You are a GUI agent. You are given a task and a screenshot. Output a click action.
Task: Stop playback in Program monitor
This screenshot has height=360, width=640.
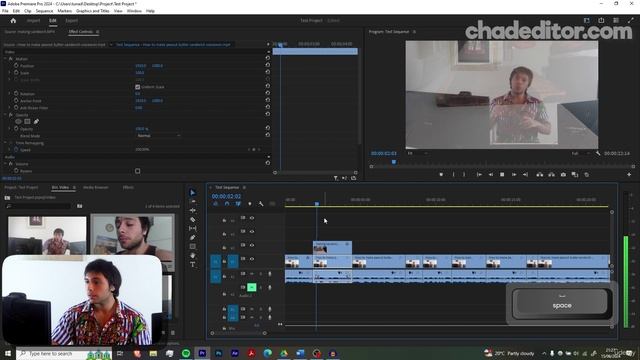pyautogui.click(x=502, y=175)
